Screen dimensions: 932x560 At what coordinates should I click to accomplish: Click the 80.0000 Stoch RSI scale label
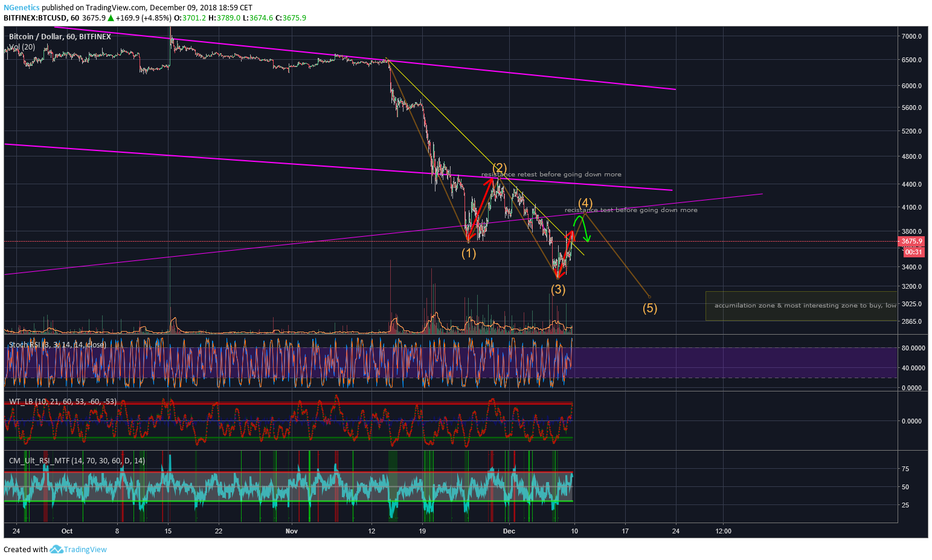913,348
